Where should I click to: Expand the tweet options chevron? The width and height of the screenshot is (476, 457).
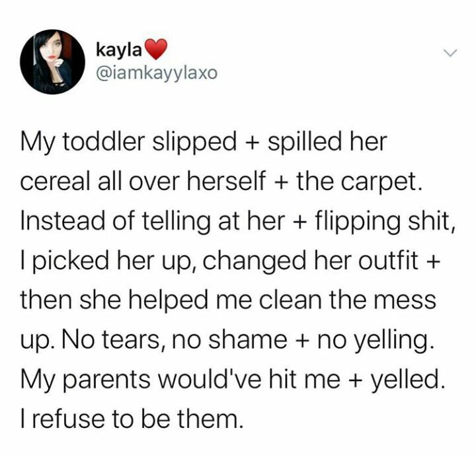(x=450, y=53)
